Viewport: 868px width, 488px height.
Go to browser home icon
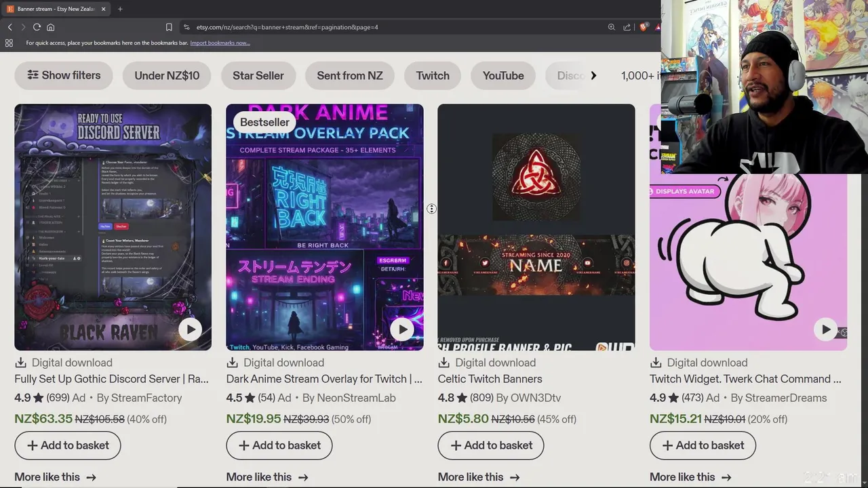50,27
